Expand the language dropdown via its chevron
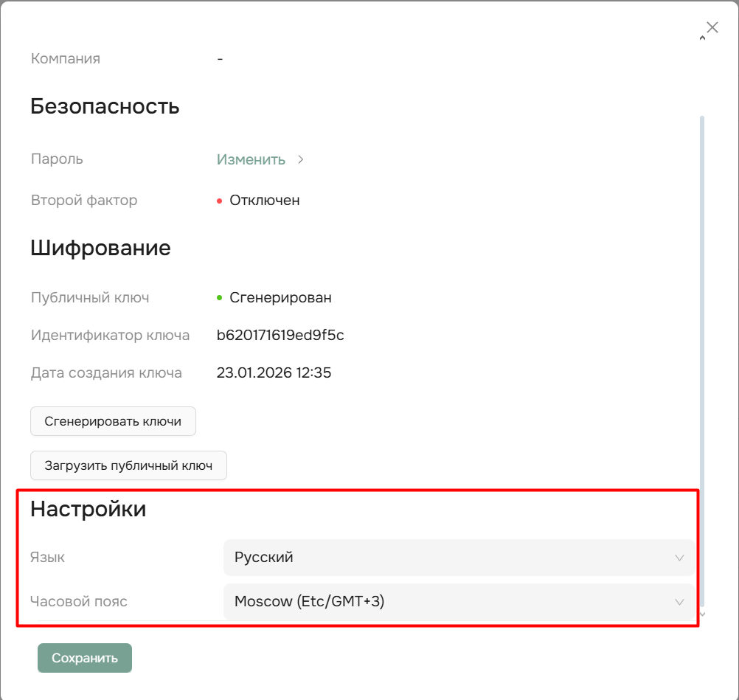Viewport: 739px width, 700px height. click(679, 558)
